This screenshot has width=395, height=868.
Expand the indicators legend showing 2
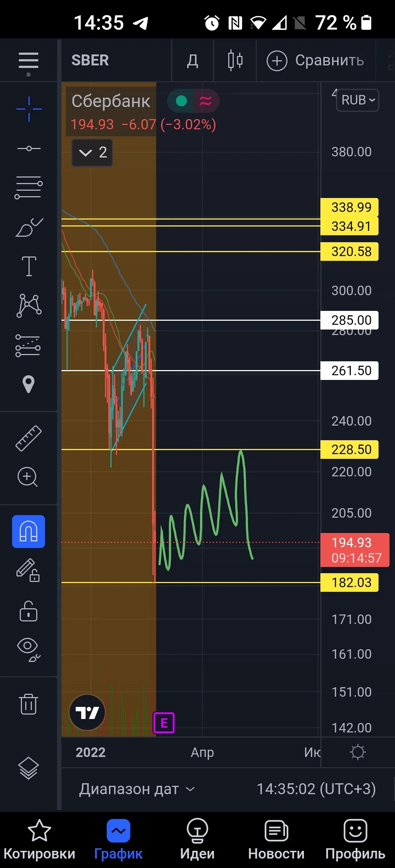[92, 152]
